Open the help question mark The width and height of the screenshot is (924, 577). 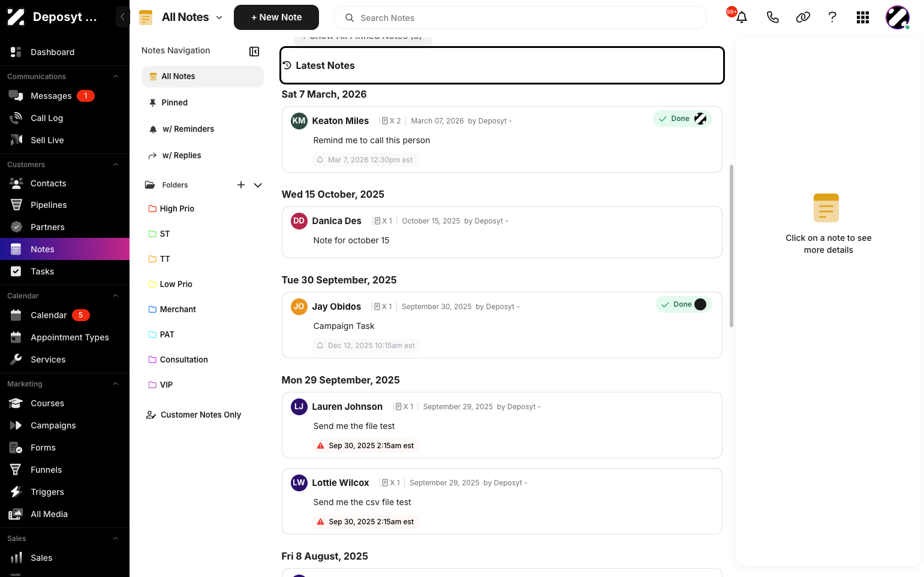832,17
